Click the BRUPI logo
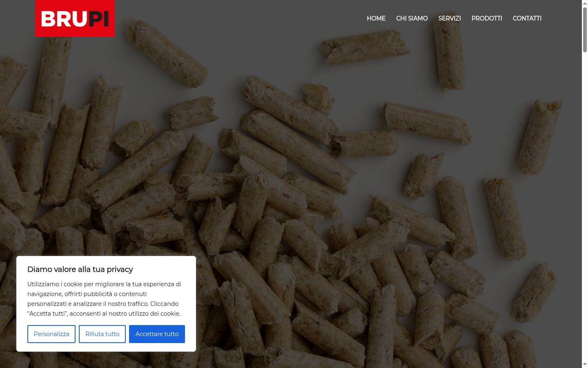 [75, 18]
